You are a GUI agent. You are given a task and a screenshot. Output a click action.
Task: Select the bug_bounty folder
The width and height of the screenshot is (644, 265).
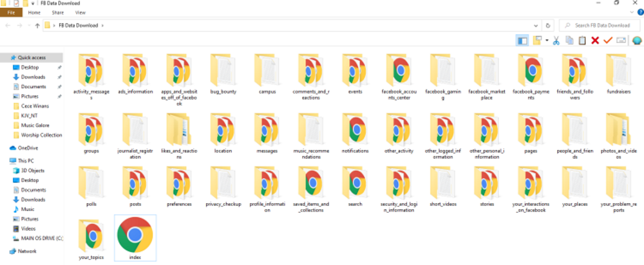pos(223,74)
